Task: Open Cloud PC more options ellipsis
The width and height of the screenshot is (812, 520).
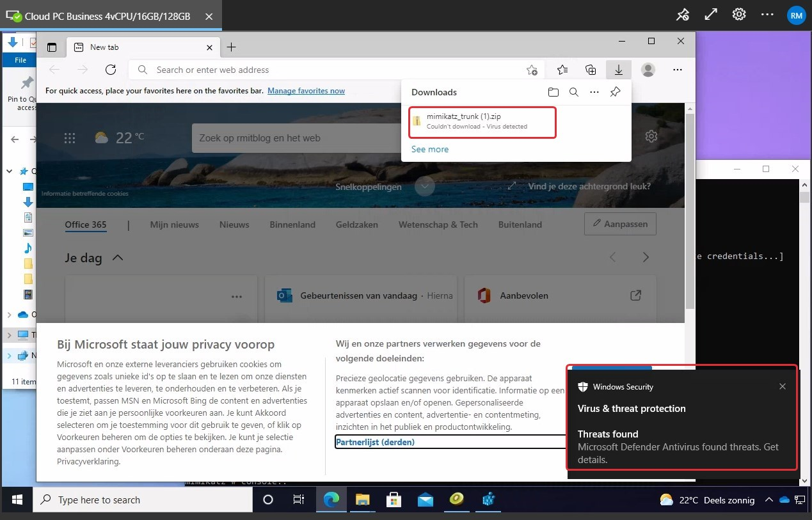Action: pyautogui.click(x=767, y=14)
